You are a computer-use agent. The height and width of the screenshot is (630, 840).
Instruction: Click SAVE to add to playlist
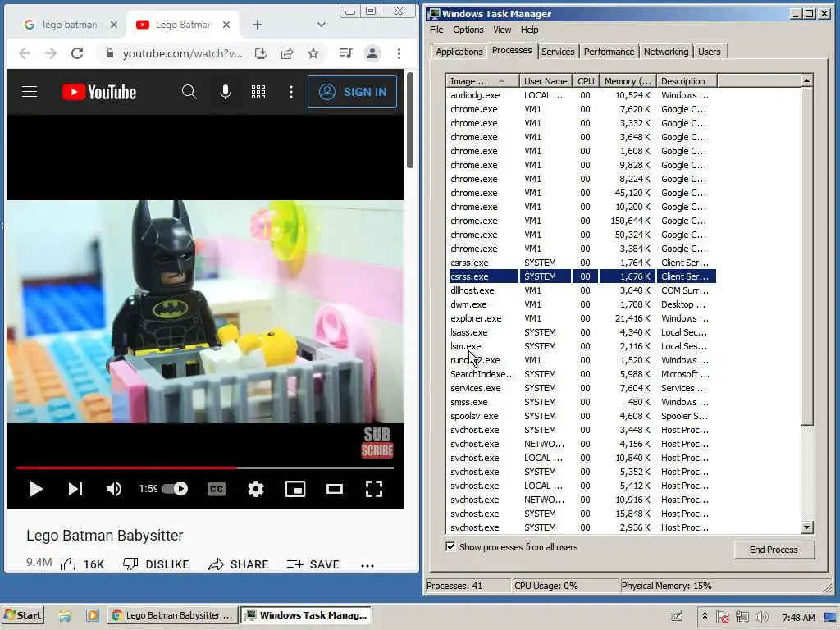(313, 564)
